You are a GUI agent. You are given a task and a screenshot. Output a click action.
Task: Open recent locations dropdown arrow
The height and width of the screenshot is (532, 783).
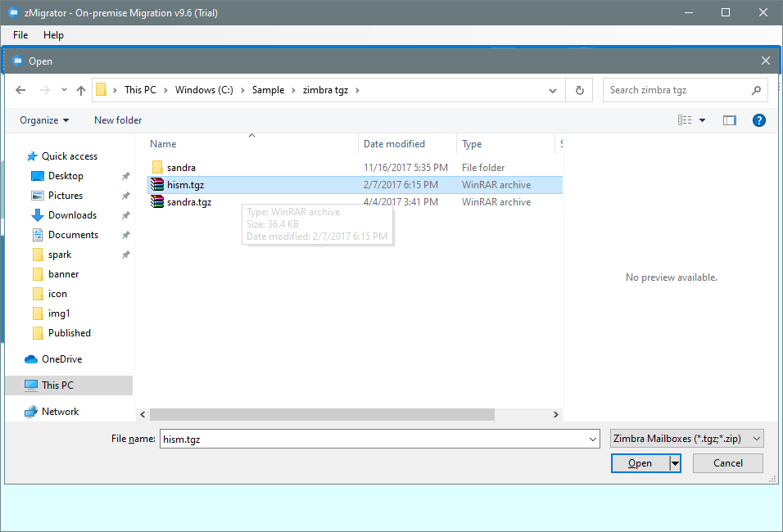(x=64, y=90)
